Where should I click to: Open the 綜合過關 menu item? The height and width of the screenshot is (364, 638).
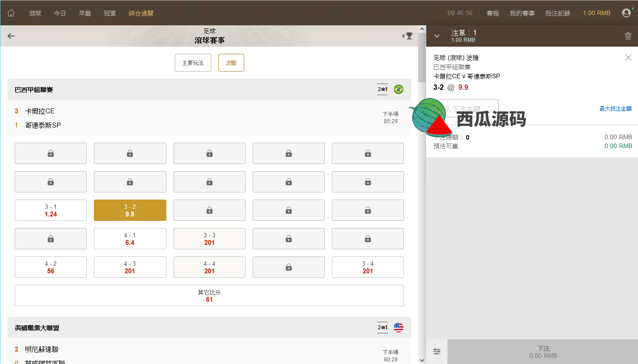pyautogui.click(x=141, y=13)
